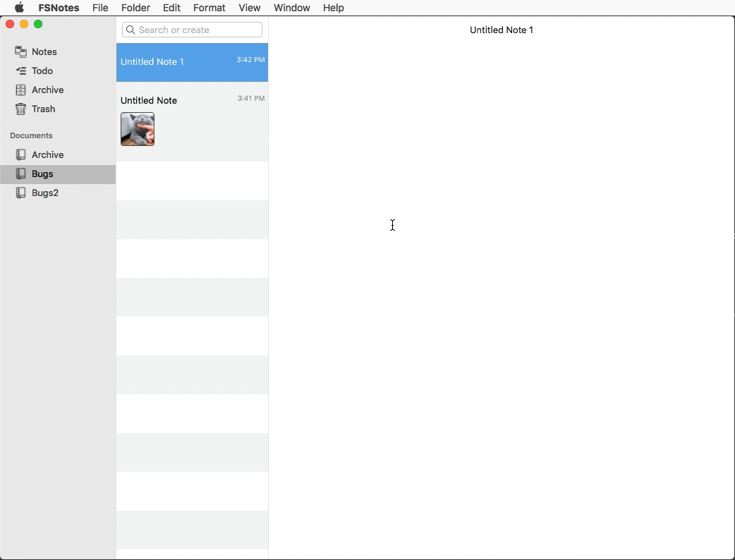Click the search magnifier icon

pyautogui.click(x=130, y=30)
